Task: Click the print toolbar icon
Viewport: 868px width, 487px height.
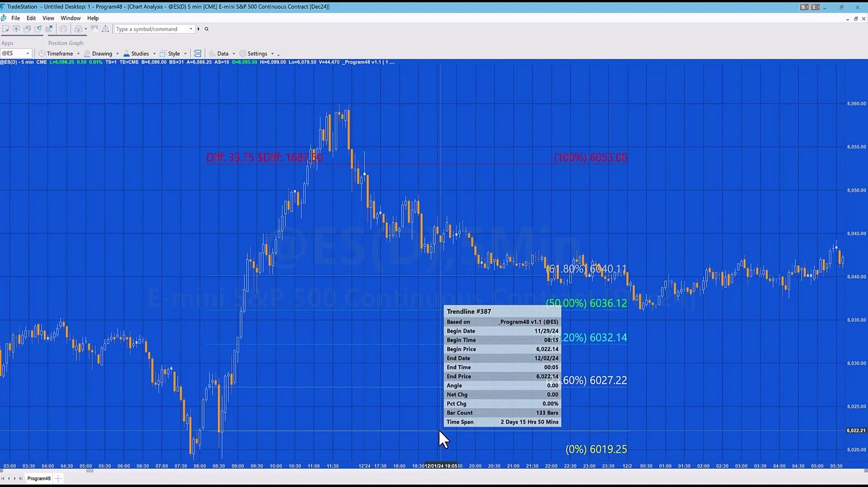Action: (64, 29)
